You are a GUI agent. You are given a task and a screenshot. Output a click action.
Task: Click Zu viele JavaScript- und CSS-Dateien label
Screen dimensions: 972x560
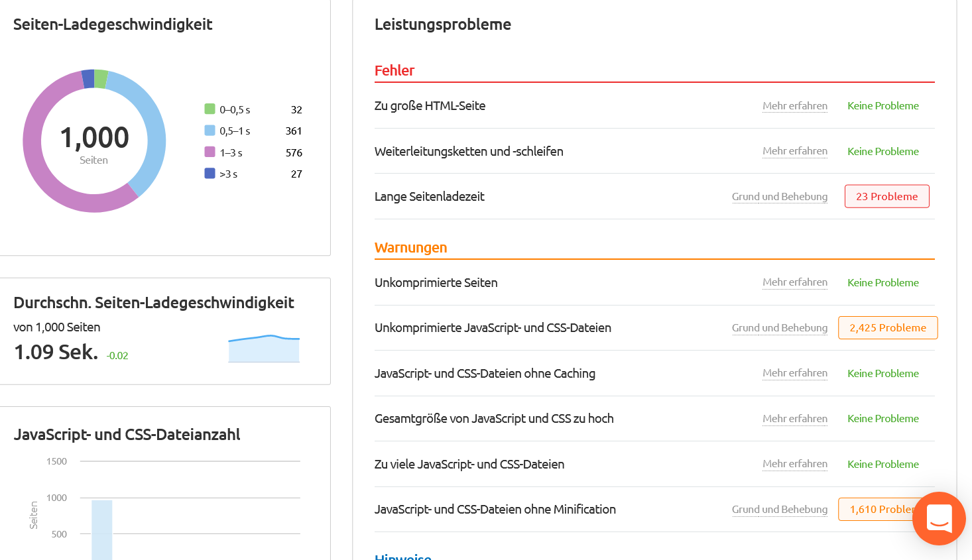469,464
